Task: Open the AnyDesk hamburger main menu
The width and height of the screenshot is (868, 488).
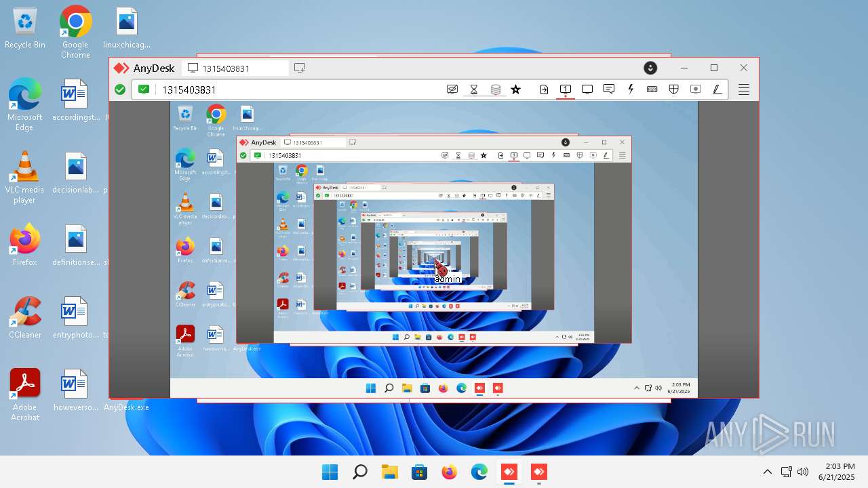Action: pos(744,89)
